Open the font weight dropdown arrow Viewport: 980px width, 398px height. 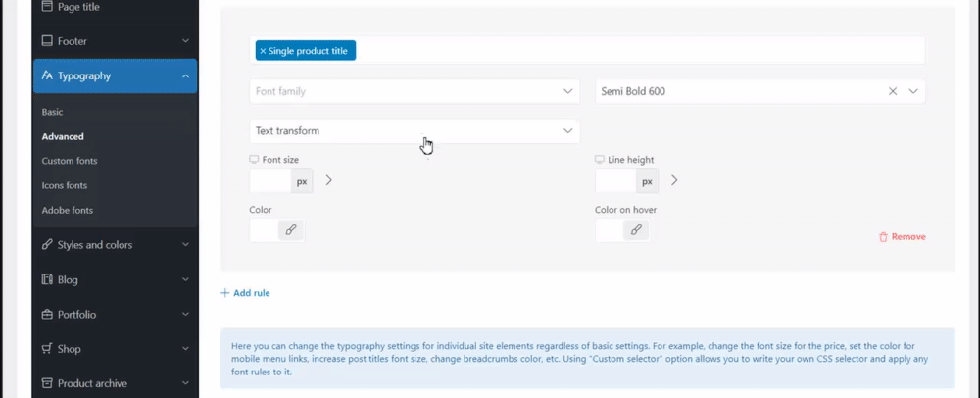pos(913,91)
